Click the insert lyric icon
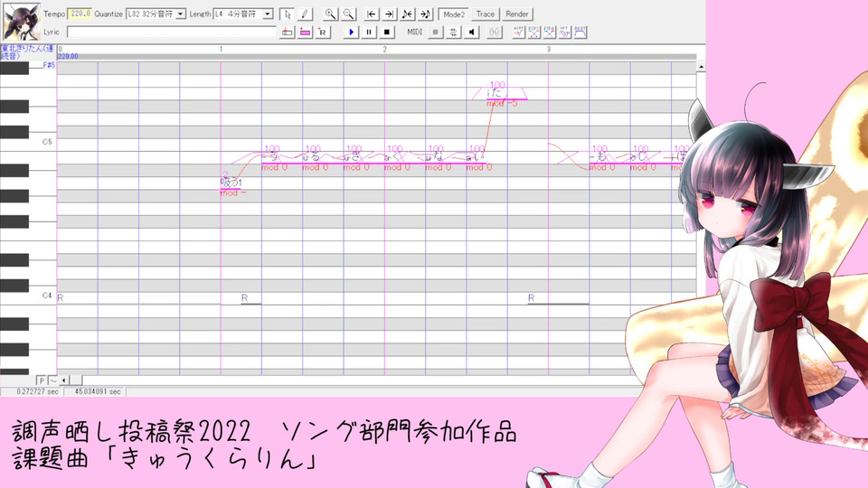The image size is (868, 488). (287, 33)
